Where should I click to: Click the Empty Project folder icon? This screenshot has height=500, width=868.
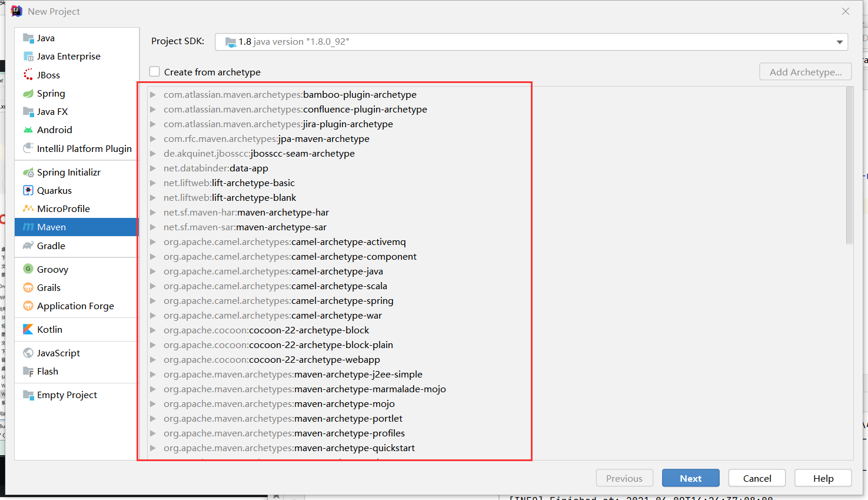28,395
